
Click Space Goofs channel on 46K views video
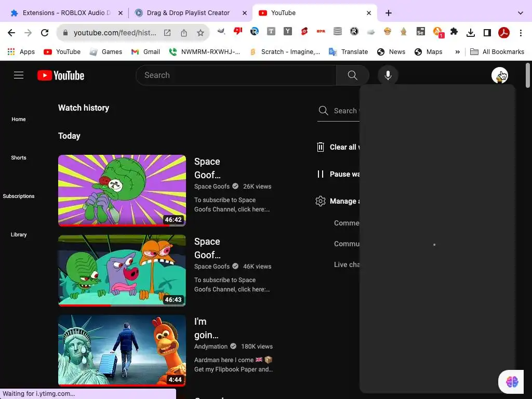click(x=212, y=267)
